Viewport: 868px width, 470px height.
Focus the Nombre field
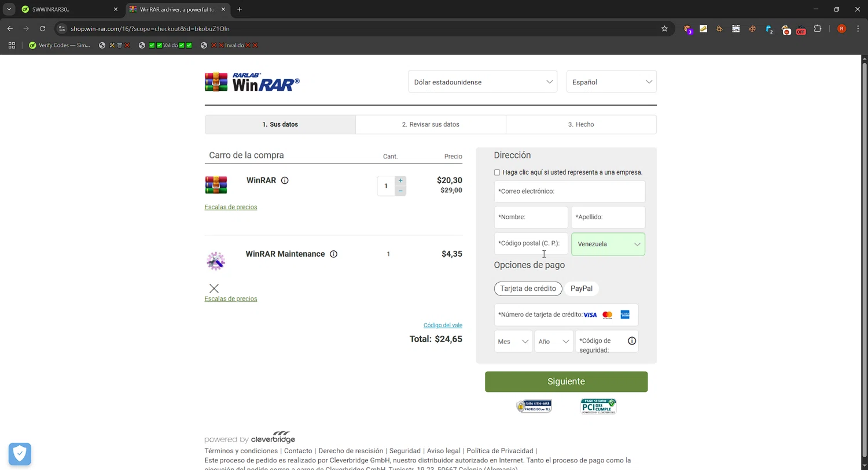point(531,217)
